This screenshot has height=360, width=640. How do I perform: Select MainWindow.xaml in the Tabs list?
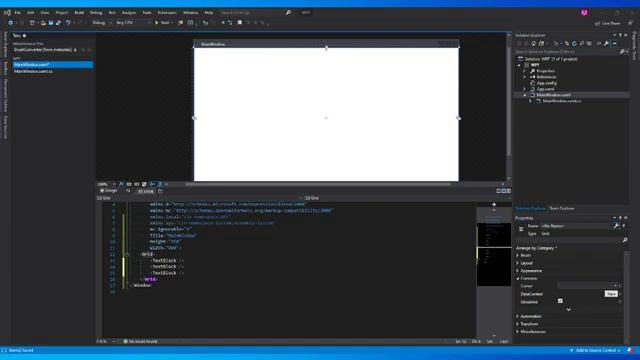(x=53, y=64)
